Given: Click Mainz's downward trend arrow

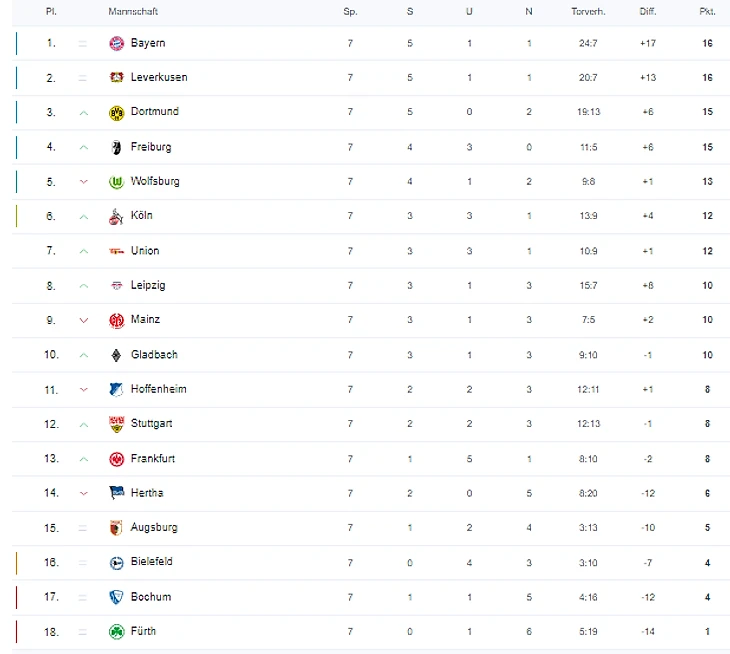Looking at the screenshot, I should pos(84,320).
